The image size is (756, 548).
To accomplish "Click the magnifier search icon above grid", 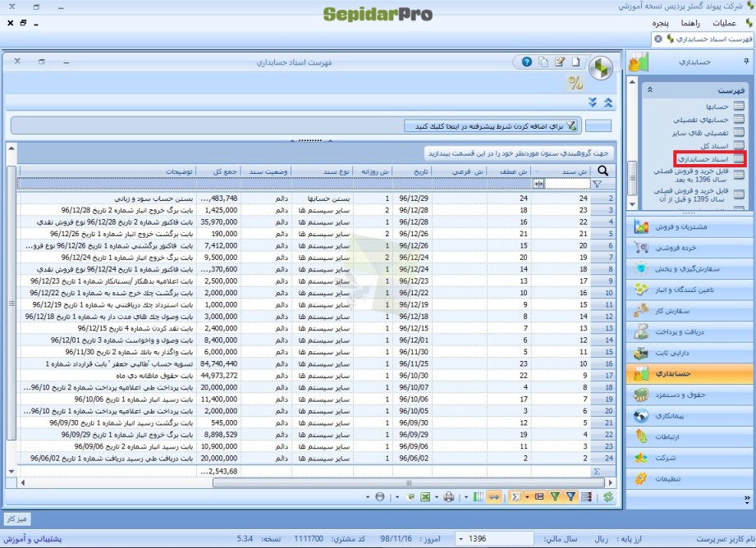I will coord(603,171).
